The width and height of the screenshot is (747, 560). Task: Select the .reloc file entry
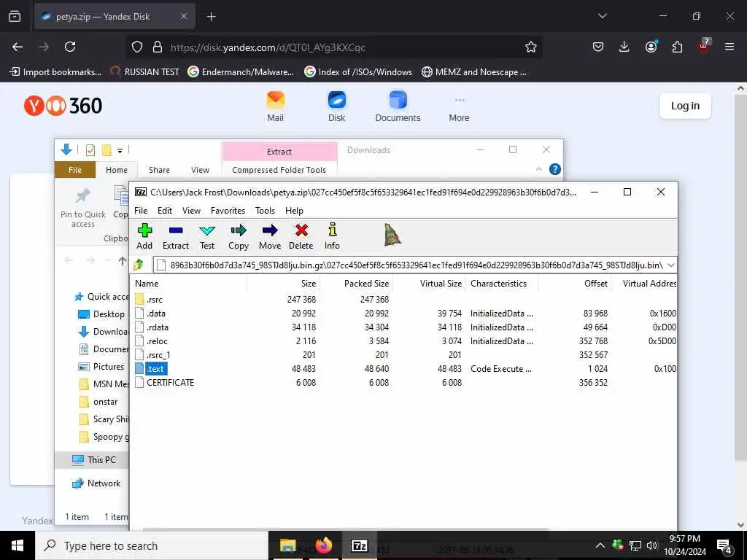tap(152, 341)
